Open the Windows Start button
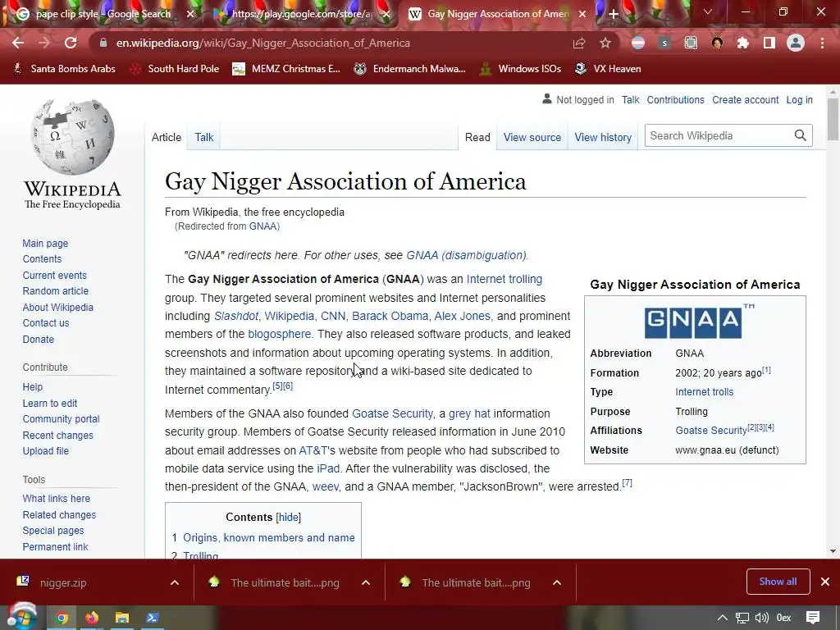 pyautogui.click(x=22, y=617)
